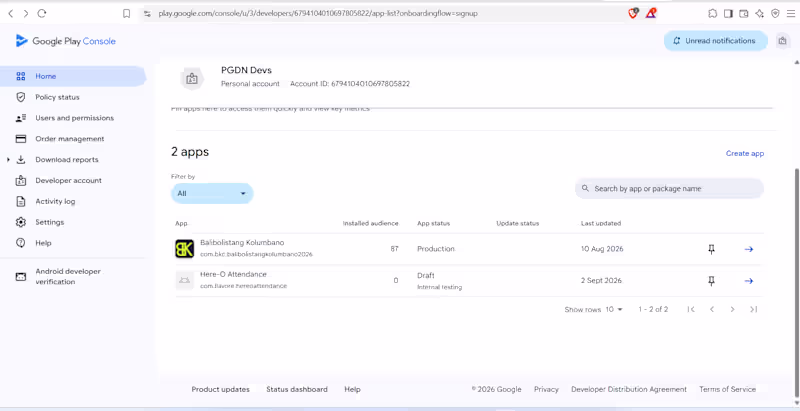
Task: Click the browser back arrow
Action: 11,14
